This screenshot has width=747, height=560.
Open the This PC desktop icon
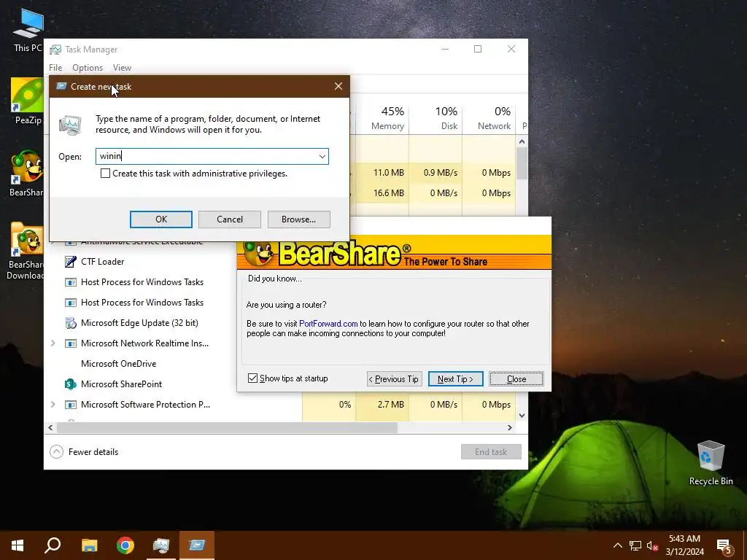point(28,28)
